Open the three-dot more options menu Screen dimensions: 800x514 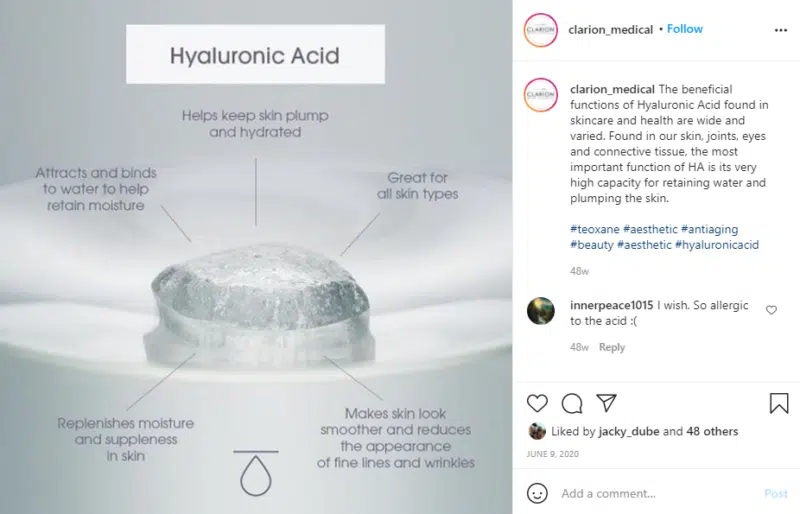point(781,30)
